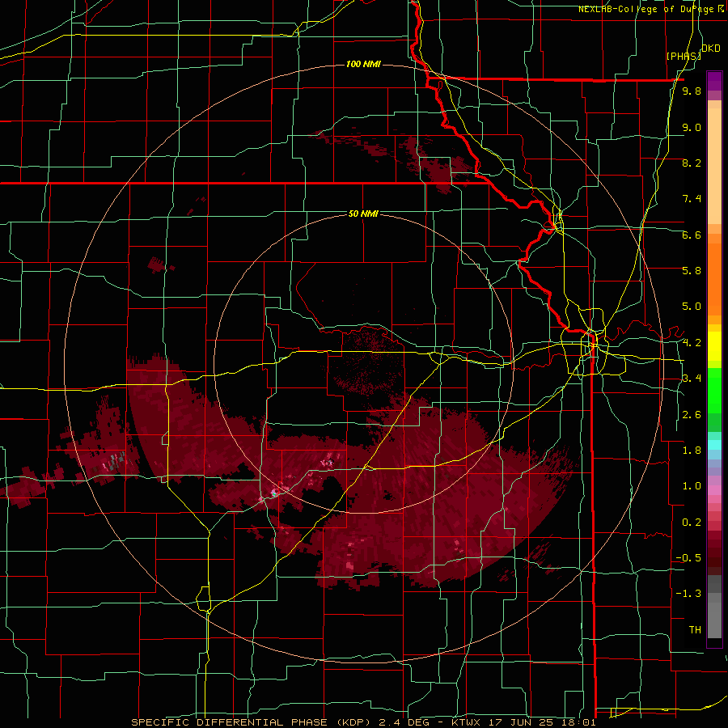The width and height of the screenshot is (728, 728).
Task: Click the "[PHAS]" label above the color bar
Action: click(684, 56)
